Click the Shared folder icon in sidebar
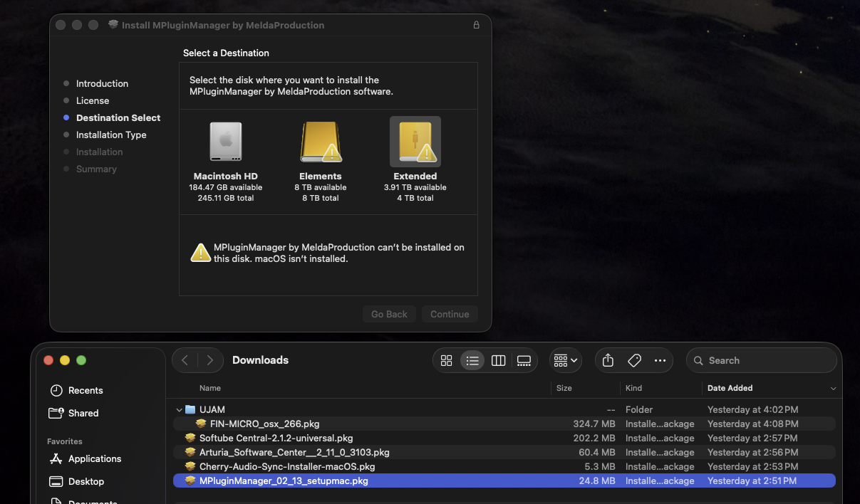The width and height of the screenshot is (860, 504). click(56, 413)
